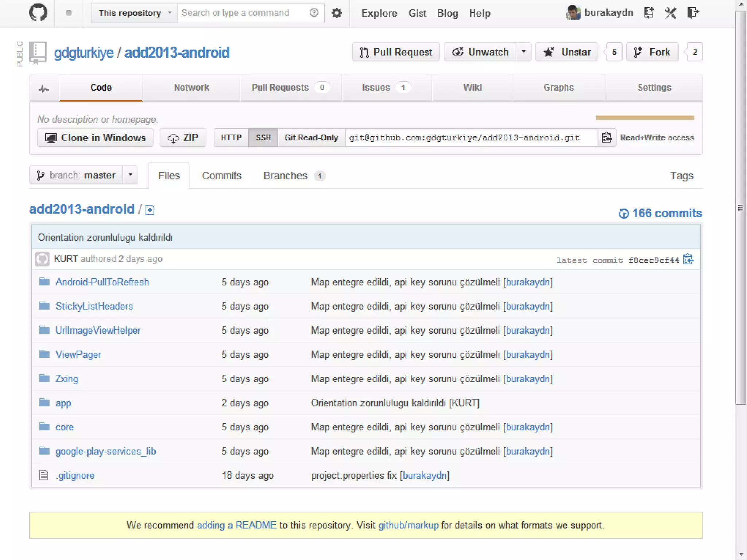
Task: Open the StickyListHeaders folder
Action: tap(94, 306)
